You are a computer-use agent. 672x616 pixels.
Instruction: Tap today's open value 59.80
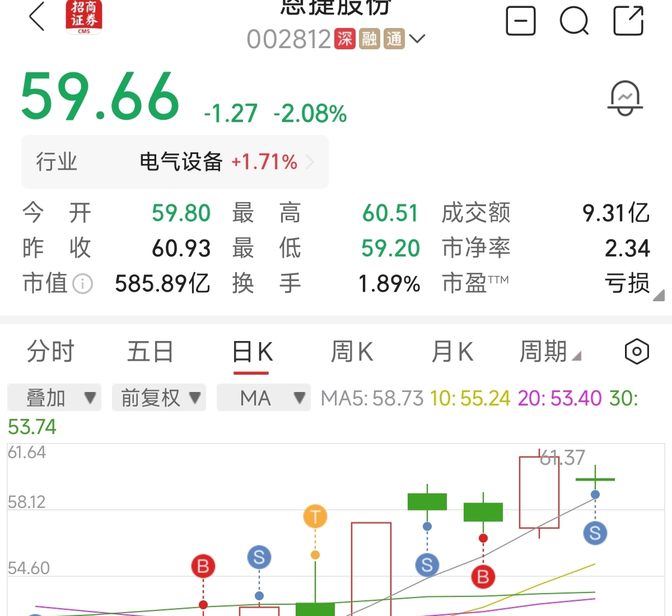pos(181,213)
